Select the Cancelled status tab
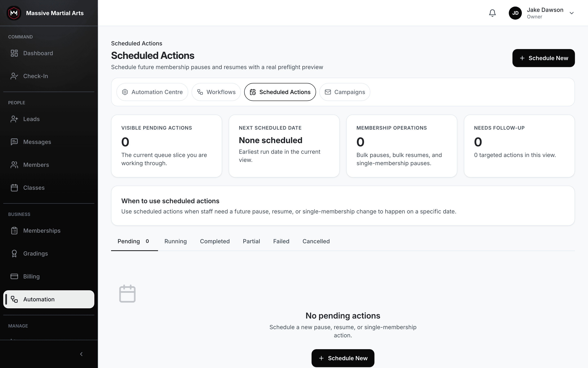Image resolution: width=588 pixels, height=368 pixels. [x=316, y=241]
